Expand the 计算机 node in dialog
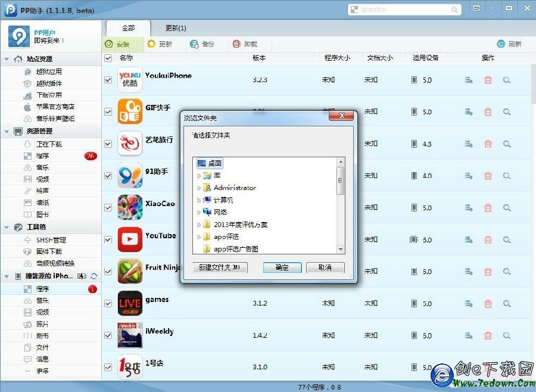 (199, 200)
